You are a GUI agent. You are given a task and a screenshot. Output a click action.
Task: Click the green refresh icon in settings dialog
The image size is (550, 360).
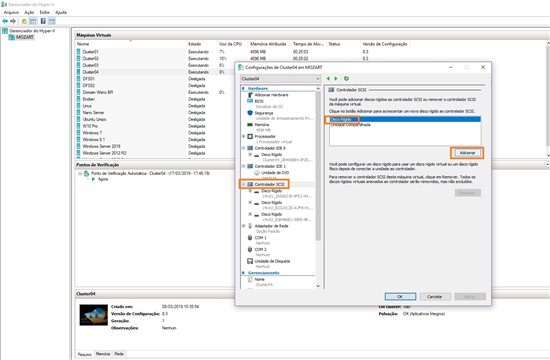click(346, 79)
